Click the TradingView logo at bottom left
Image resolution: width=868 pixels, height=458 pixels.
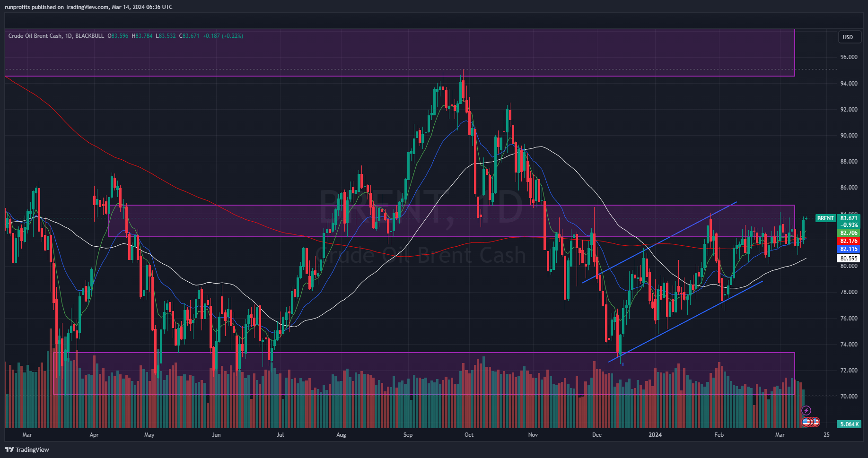click(x=27, y=449)
